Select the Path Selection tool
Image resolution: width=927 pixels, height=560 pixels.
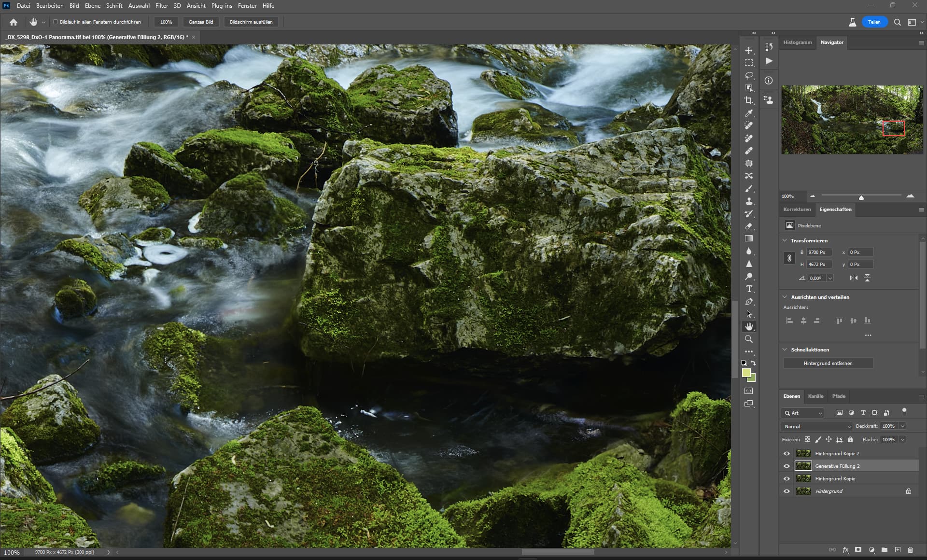749,314
